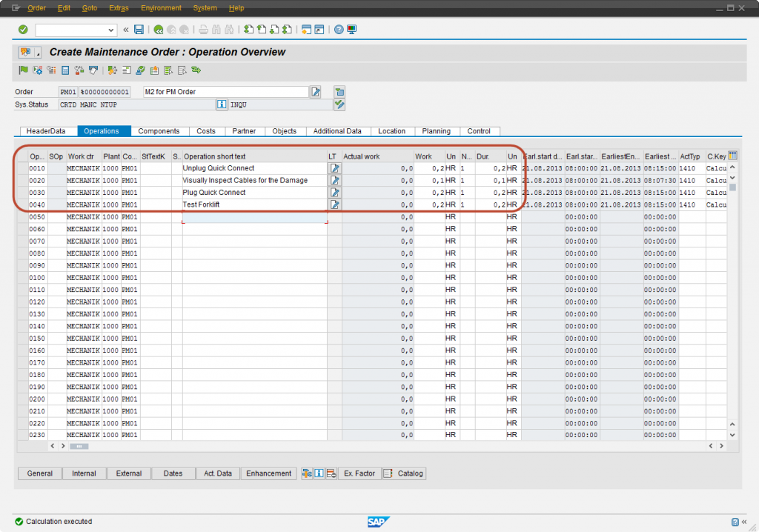Open long text for Plug Quick Connect operation
This screenshot has width=759, height=532.
pyautogui.click(x=334, y=192)
